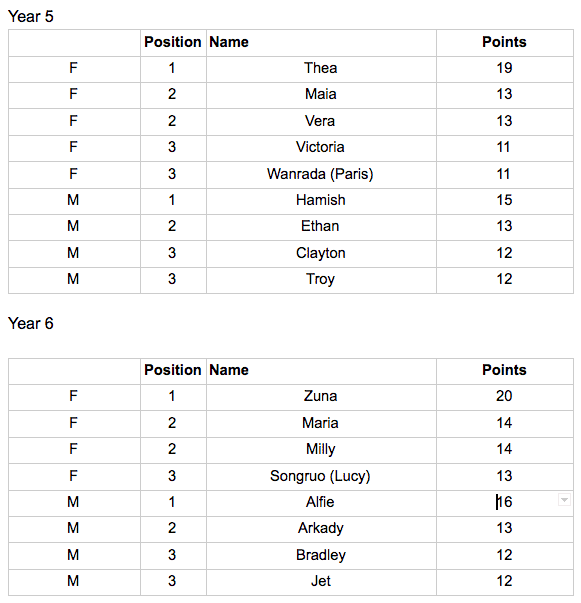Click the Arkady name cell
The image size is (581, 603).
pyautogui.click(x=321, y=529)
